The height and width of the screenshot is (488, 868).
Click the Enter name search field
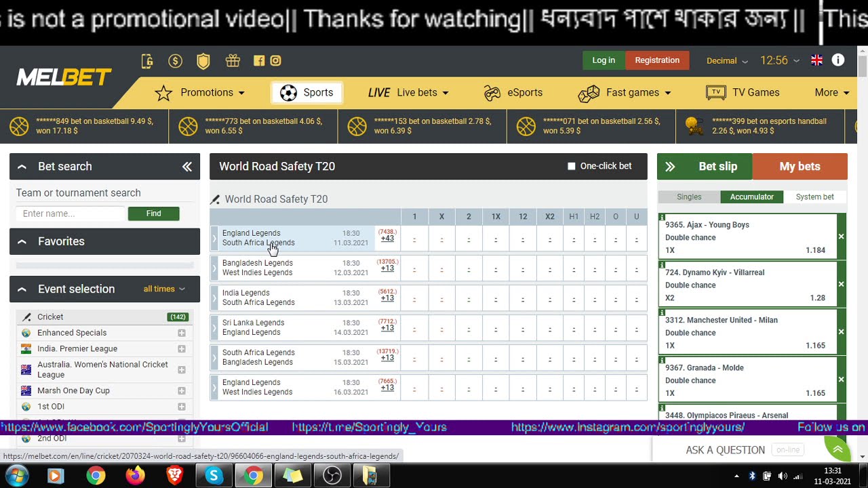(71, 214)
